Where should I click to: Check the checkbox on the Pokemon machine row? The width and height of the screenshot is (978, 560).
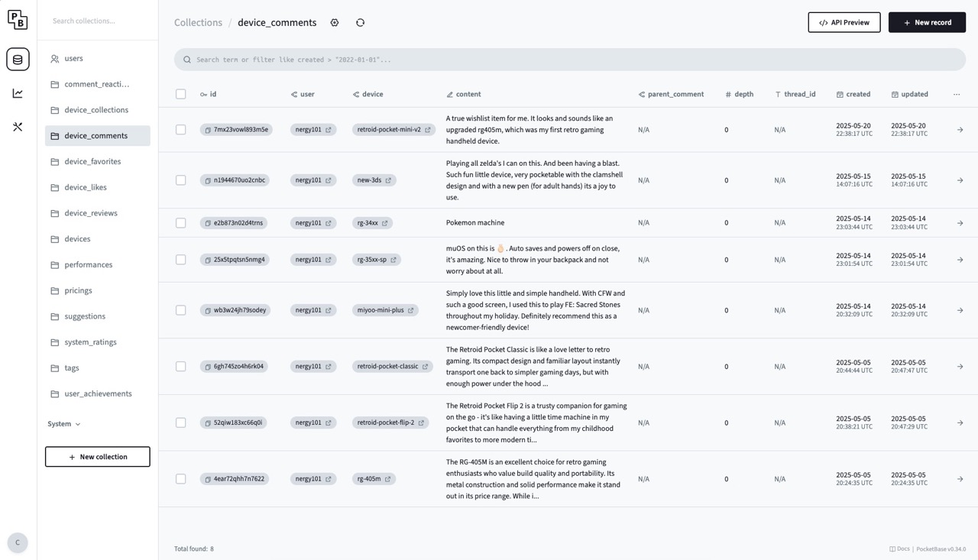click(x=181, y=222)
